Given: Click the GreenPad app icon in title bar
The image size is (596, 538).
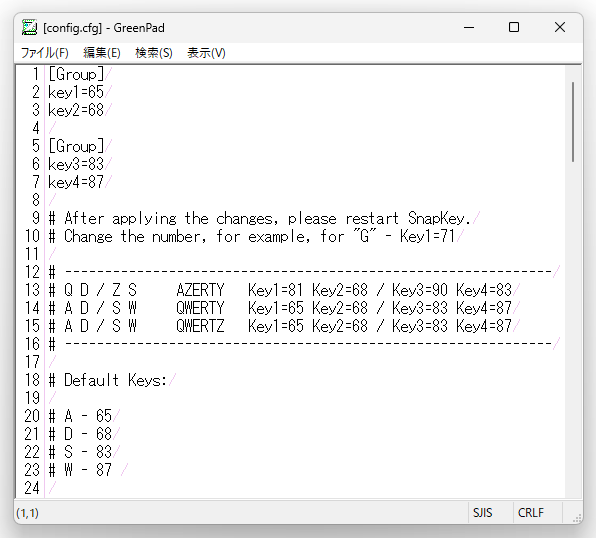Looking at the screenshot, I should click(x=29, y=28).
